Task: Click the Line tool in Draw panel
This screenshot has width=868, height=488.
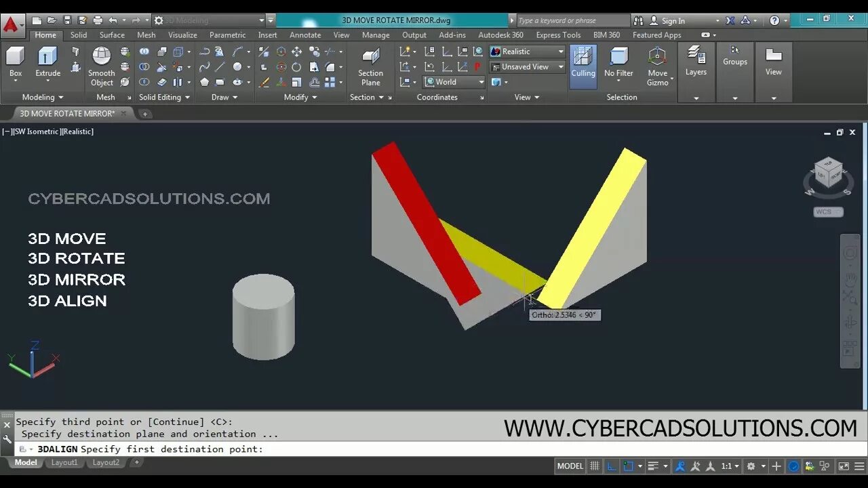Action: click(220, 66)
